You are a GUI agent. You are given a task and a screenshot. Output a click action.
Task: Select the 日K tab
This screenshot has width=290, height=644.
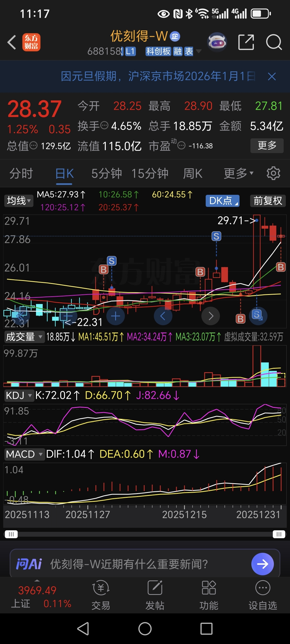click(64, 173)
